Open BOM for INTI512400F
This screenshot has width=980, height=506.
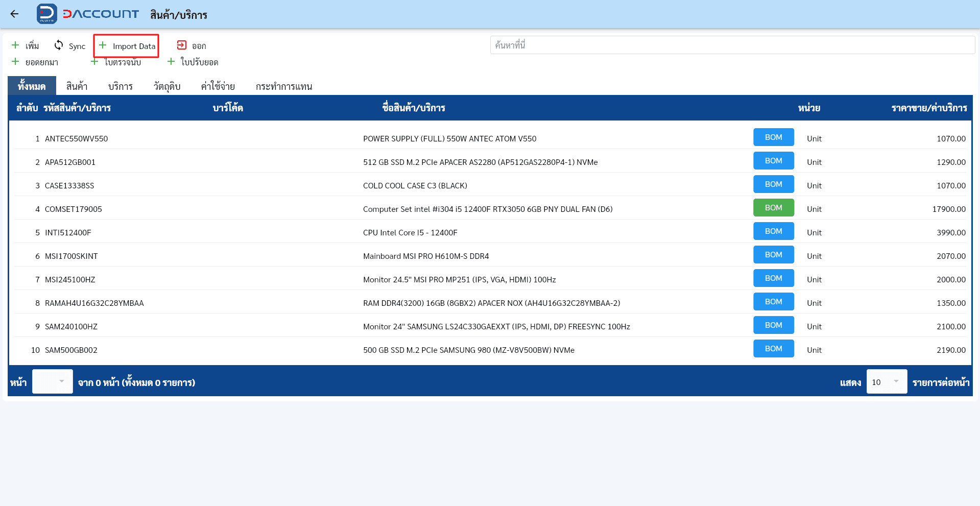(x=774, y=231)
